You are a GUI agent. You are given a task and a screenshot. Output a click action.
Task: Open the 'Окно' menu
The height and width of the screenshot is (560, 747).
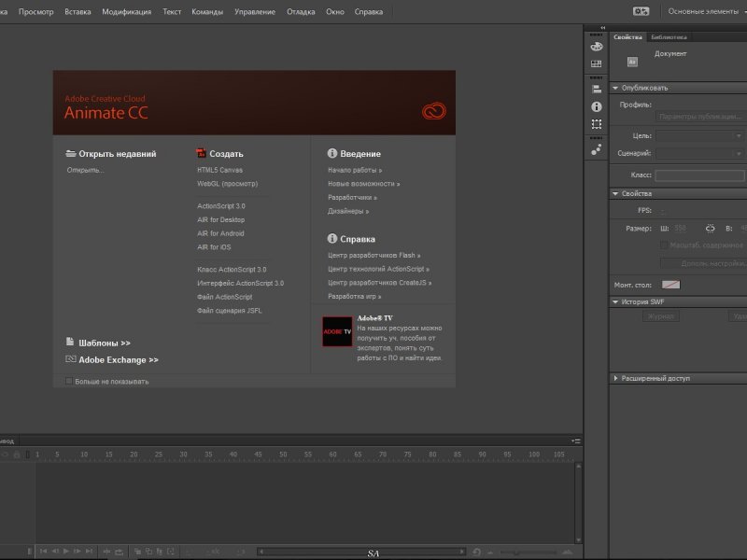coord(335,12)
